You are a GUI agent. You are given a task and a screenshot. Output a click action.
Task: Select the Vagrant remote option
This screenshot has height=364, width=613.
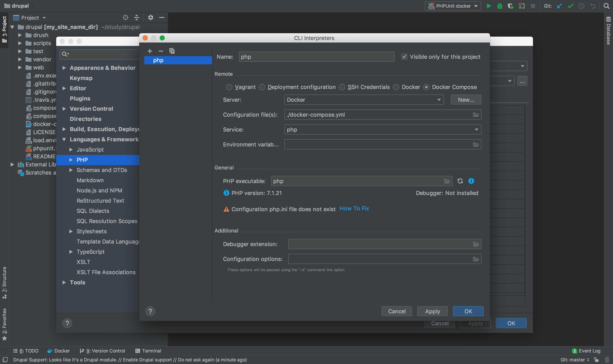229,87
